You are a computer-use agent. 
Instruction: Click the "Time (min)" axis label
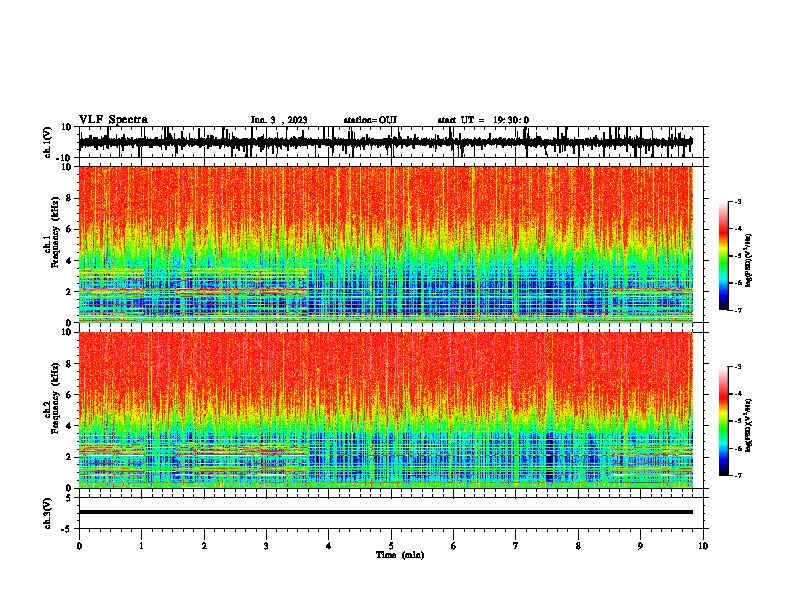(x=400, y=555)
